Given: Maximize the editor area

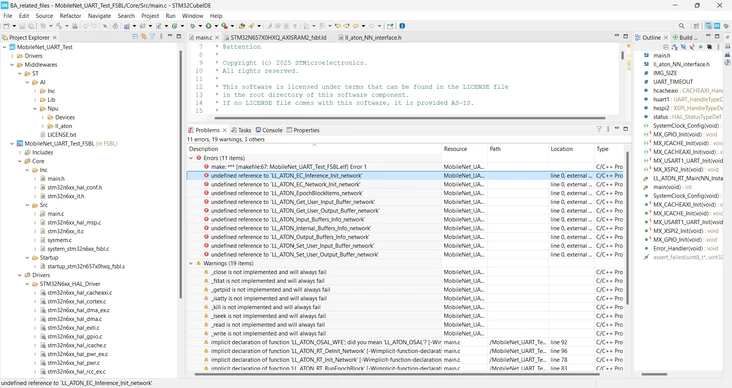Looking at the screenshot, I should 626,36.
